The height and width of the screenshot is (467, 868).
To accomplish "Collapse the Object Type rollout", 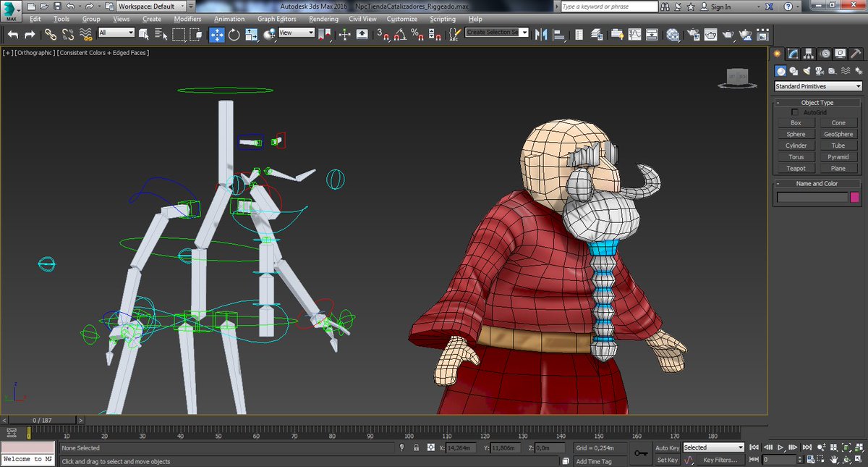I will (x=817, y=103).
